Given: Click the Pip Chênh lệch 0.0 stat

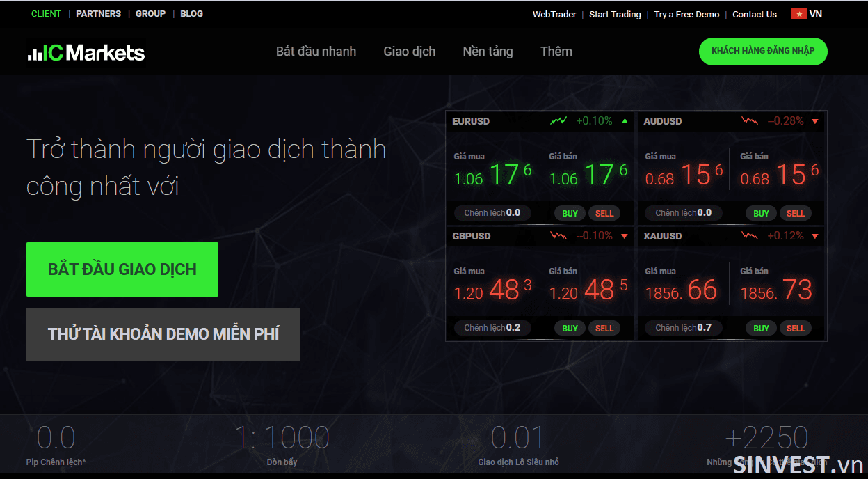Looking at the screenshot, I should [x=56, y=446].
